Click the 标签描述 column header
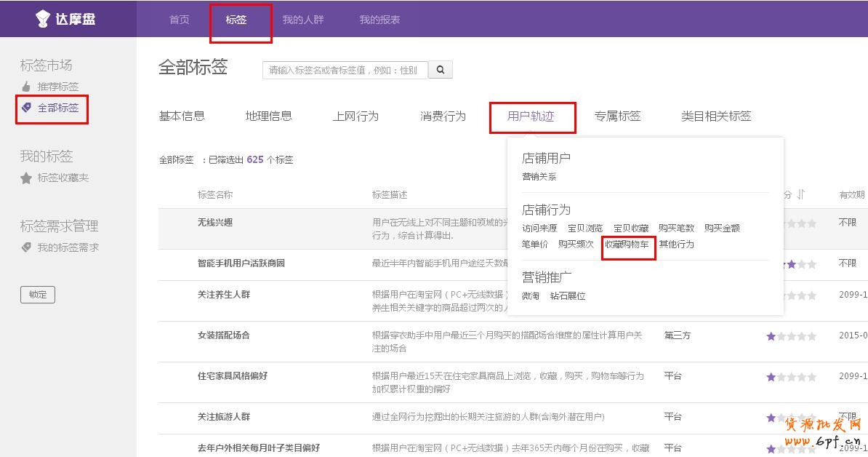Screen dimensions: 868x457 click(x=389, y=195)
